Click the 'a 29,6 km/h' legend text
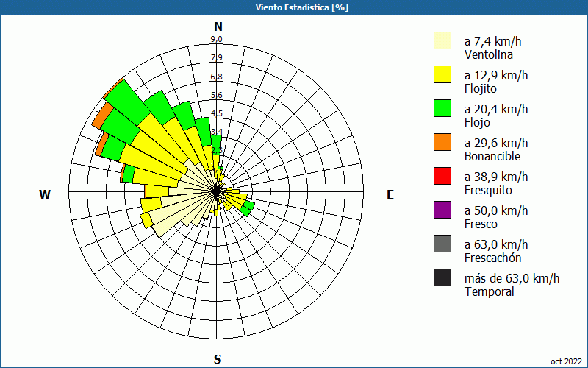The height and width of the screenshot is (368, 588). pos(496,143)
